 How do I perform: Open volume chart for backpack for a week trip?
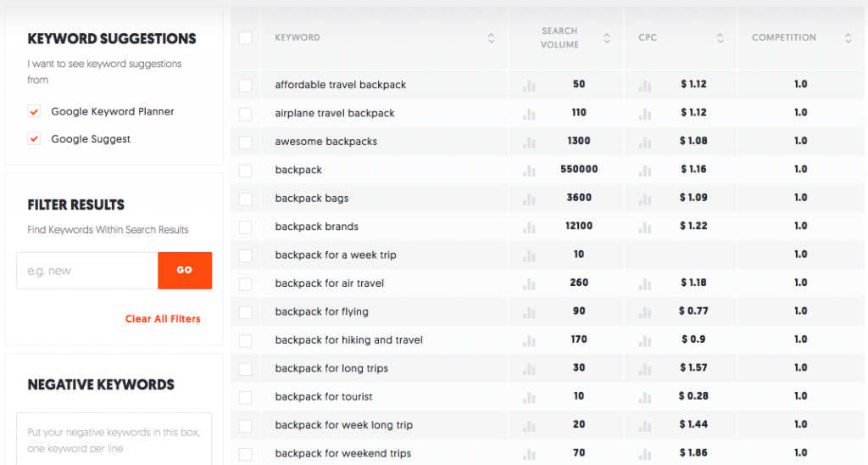coord(529,255)
